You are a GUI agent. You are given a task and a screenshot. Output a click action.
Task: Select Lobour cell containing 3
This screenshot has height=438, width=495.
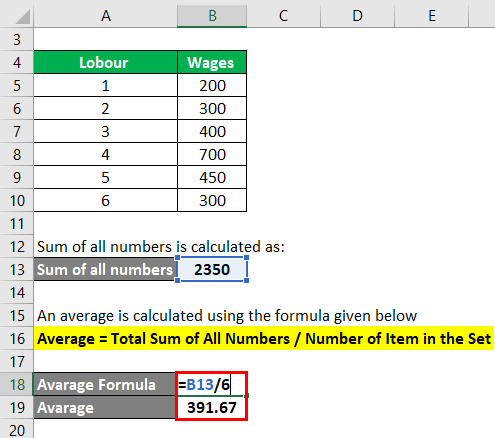(x=105, y=131)
